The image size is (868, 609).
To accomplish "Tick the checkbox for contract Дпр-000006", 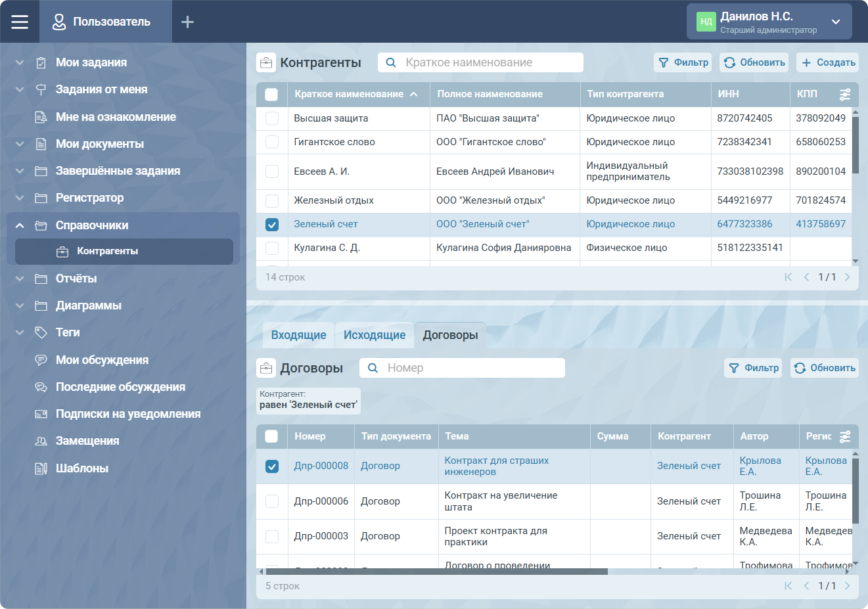I will tap(271, 501).
